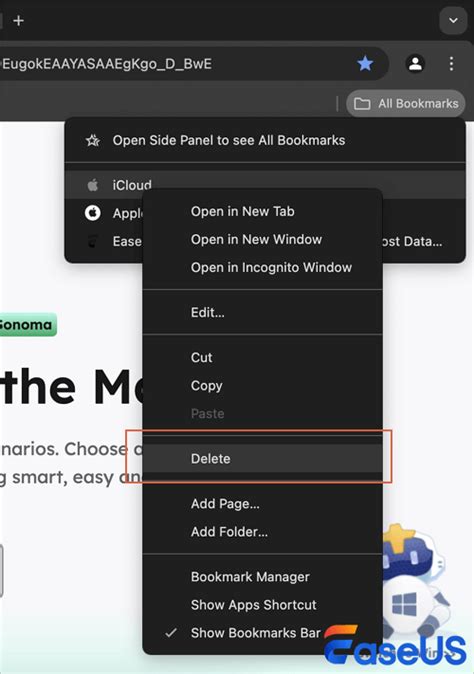
Task: Click star icon beside Open Side Panel
Action: [93, 140]
